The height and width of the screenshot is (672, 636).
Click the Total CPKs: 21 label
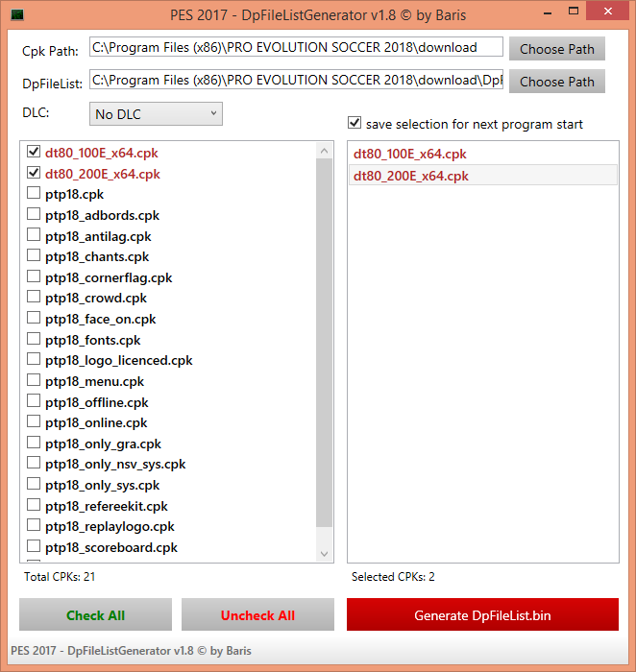click(x=60, y=577)
